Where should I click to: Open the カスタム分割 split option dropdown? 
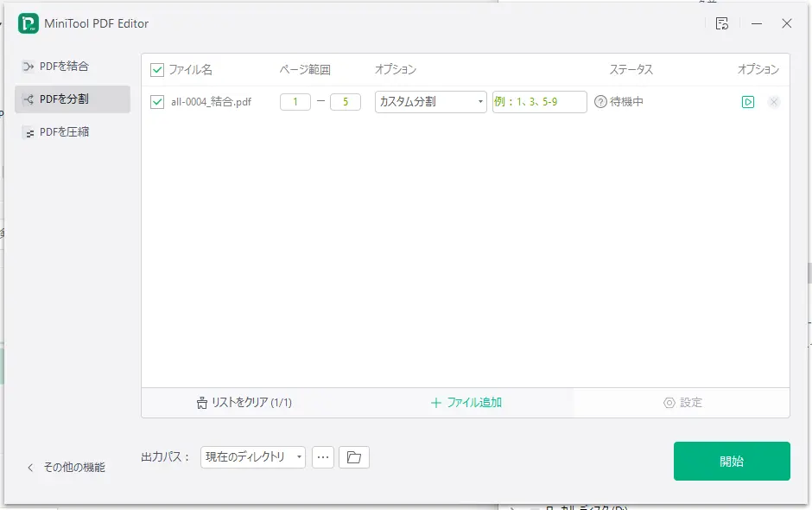coord(431,102)
